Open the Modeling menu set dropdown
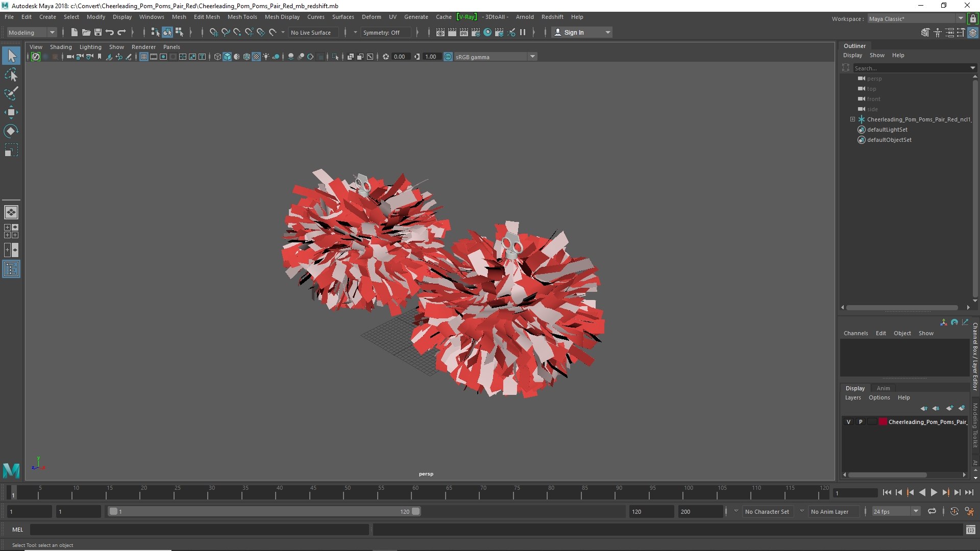This screenshot has height=551, width=980. 31,32
